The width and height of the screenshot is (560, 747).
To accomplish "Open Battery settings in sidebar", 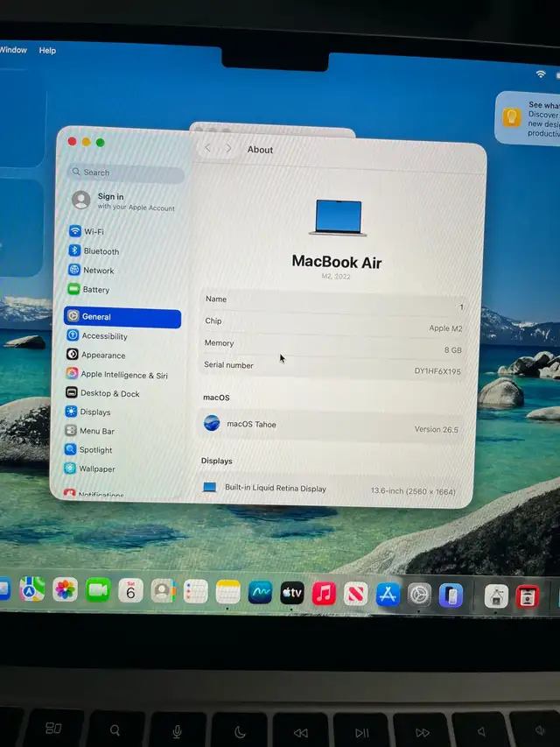I will tap(88, 289).
